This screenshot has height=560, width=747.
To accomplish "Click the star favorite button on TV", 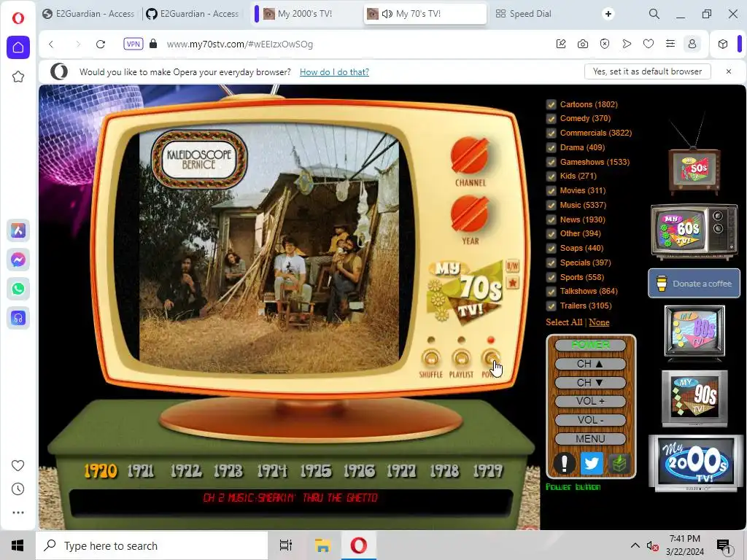I will click(x=513, y=283).
